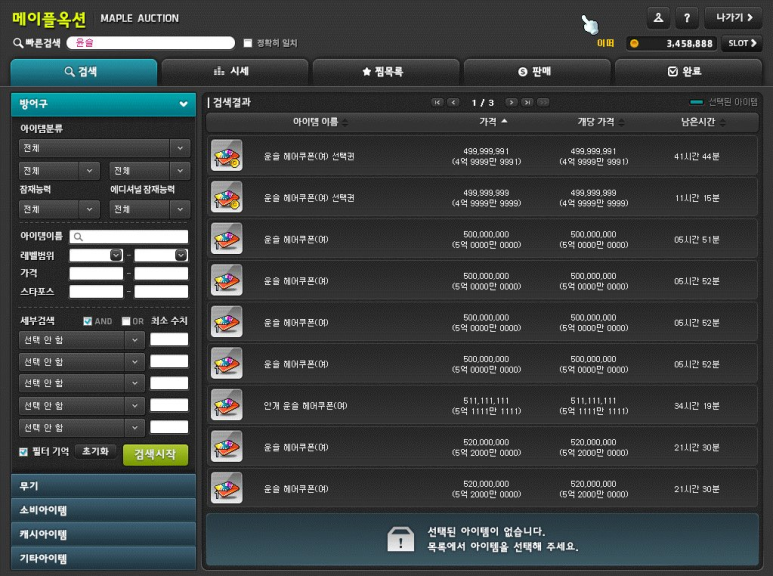This screenshot has height=576, width=773.
Task: Click the empty selection box icon
Action: [400, 539]
